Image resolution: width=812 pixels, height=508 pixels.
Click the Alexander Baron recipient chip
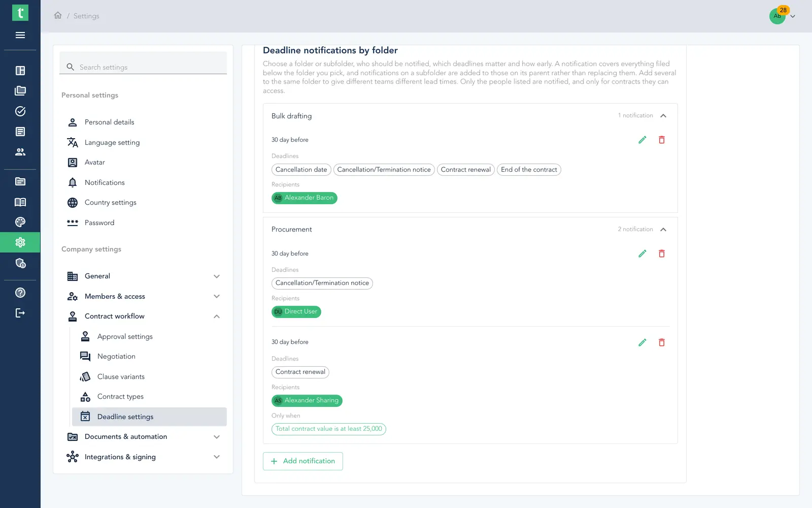tap(304, 198)
